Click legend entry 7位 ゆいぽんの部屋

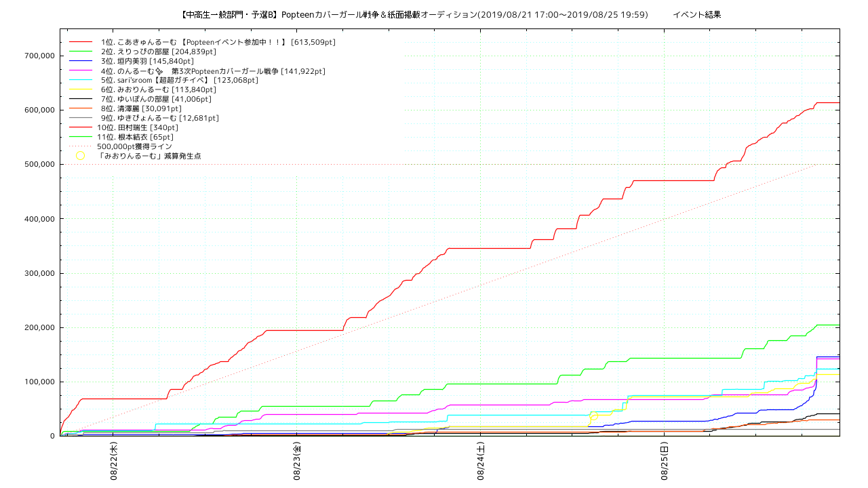156,99
